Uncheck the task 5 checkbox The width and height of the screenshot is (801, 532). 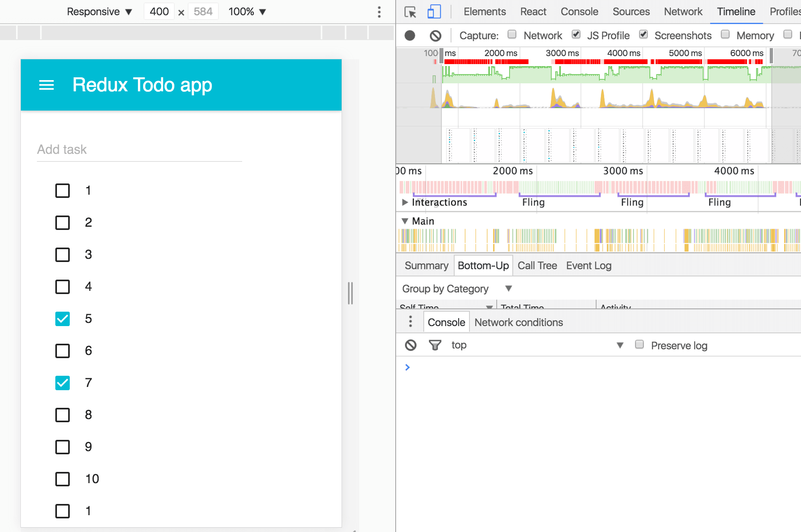click(63, 319)
